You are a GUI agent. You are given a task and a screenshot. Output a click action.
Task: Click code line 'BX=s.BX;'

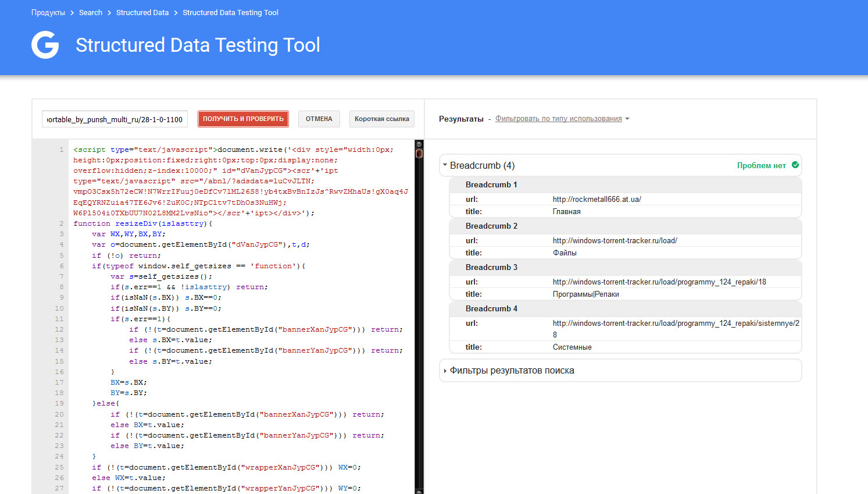(128, 382)
